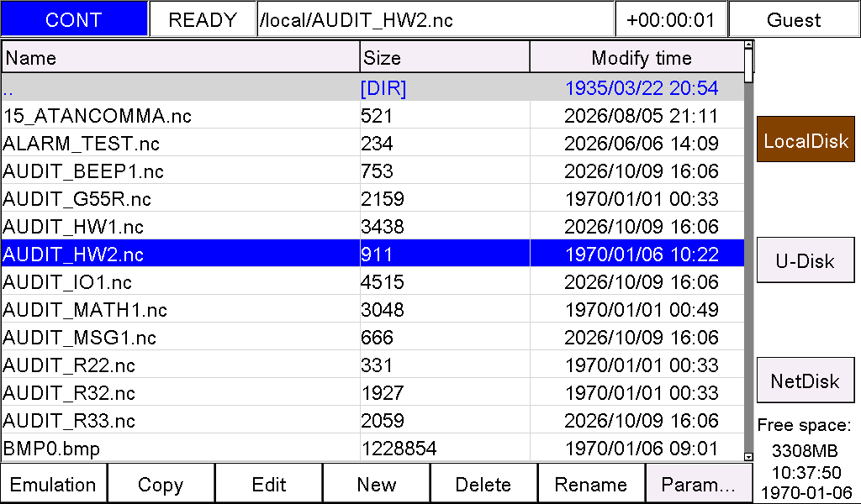This screenshot has width=861, height=504.
Task: Click modify time 1935/03/22 20:54
Action: pyautogui.click(x=642, y=87)
